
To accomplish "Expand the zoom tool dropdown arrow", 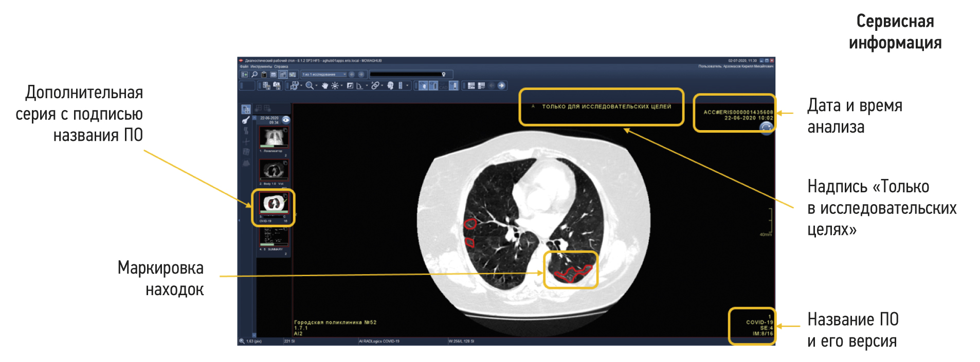I will (316, 86).
